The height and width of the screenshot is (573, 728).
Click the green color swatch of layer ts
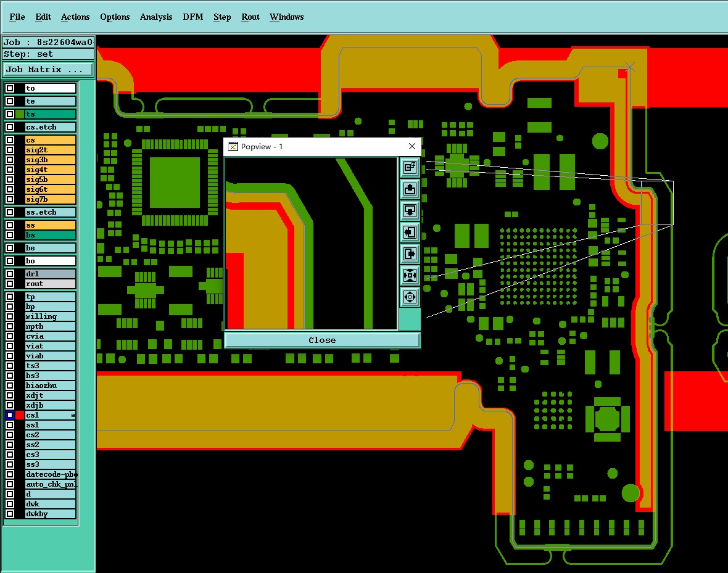tap(20, 113)
